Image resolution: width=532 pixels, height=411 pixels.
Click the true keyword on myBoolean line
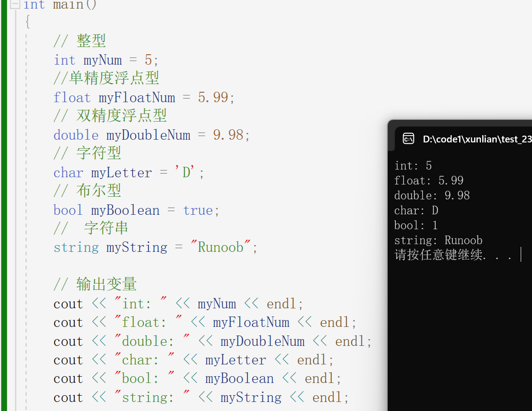coord(198,209)
